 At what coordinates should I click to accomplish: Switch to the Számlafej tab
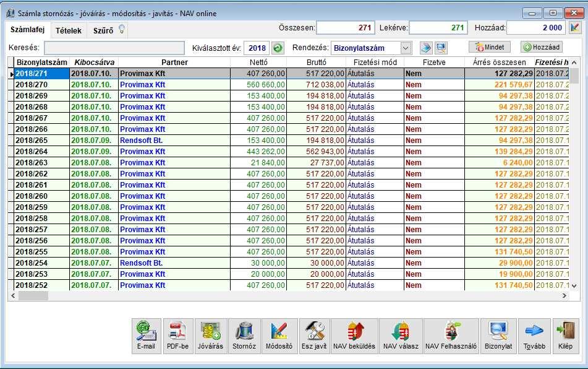click(x=27, y=29)
